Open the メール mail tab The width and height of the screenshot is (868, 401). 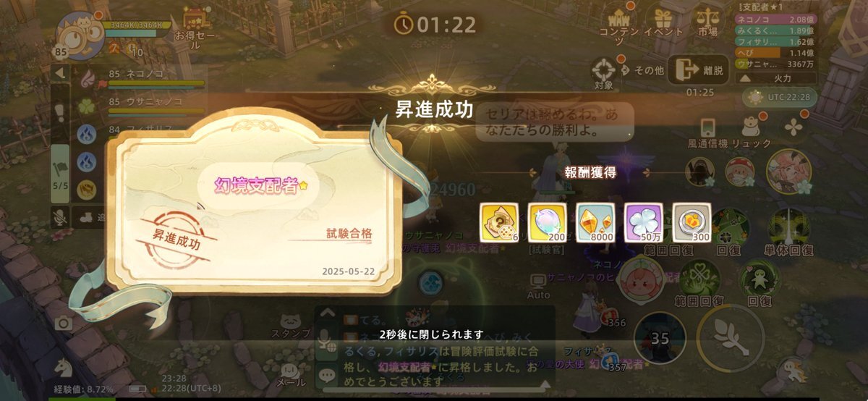291,373
